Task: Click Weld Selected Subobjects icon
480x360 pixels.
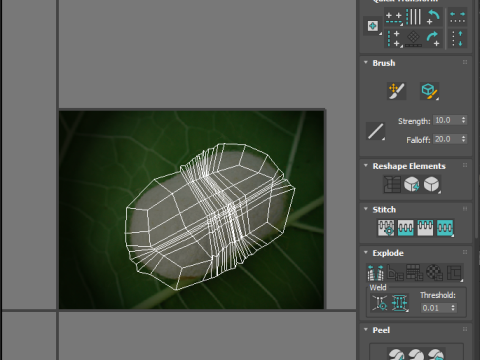Action: click(400, 303)
